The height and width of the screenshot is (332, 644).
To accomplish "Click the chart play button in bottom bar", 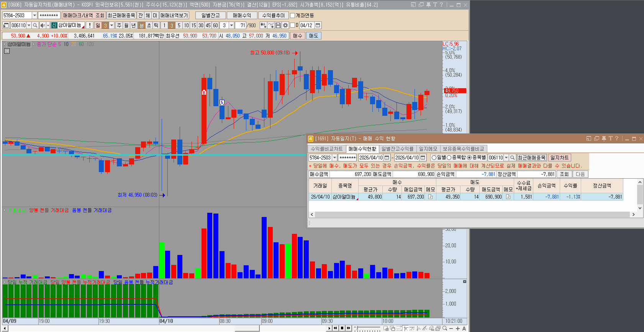I will (329, 328).
